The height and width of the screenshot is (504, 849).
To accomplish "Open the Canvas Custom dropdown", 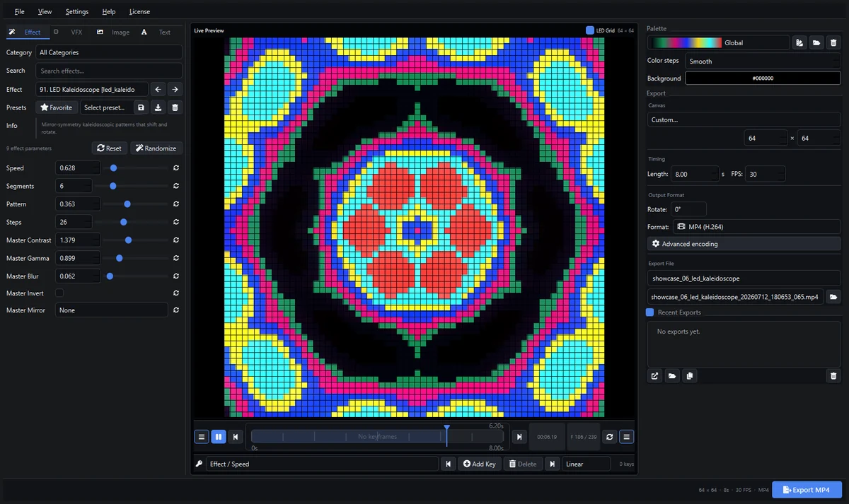I will click(744, 119).
